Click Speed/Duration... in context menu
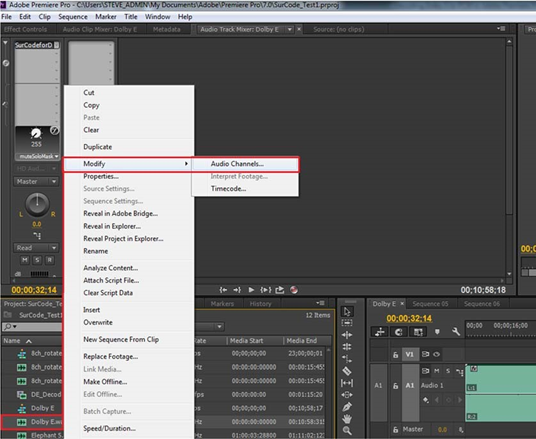The image size is (536, 439). [x=109, y=428]
